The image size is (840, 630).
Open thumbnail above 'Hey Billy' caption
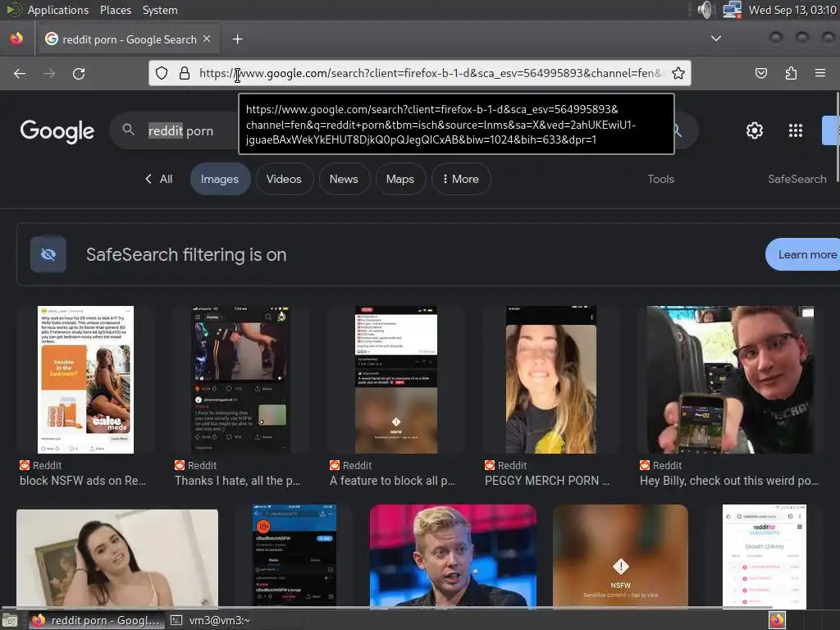pos(729,380)
